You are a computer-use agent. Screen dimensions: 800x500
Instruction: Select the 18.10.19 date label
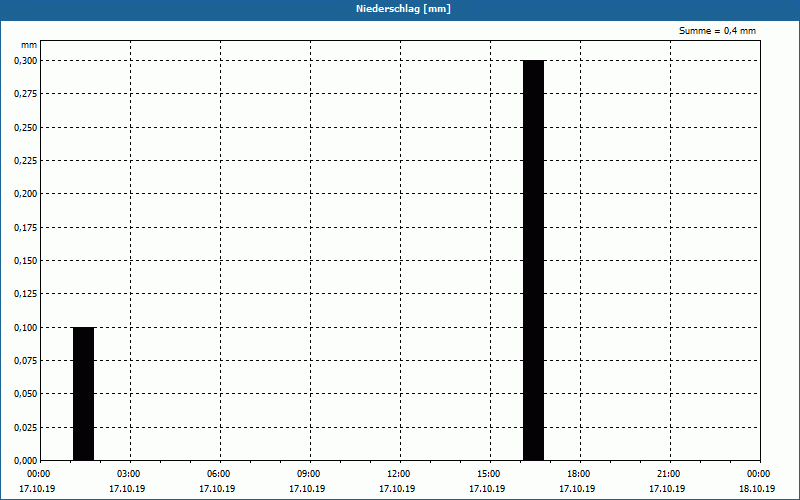point(757,489)
